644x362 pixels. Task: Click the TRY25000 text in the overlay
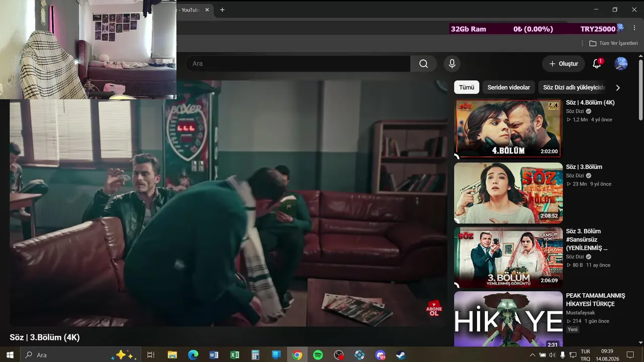pos(598,29)
